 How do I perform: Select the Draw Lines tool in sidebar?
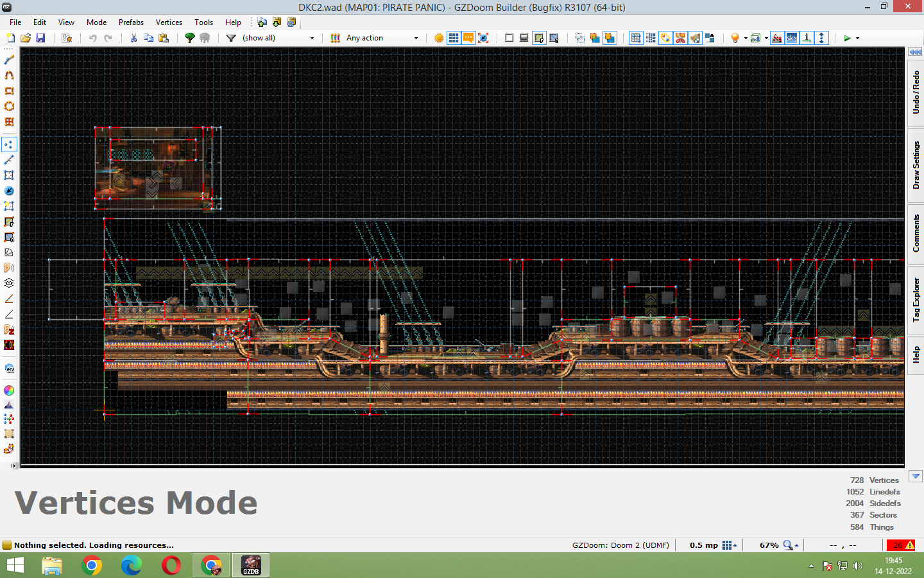coord(9,60)
